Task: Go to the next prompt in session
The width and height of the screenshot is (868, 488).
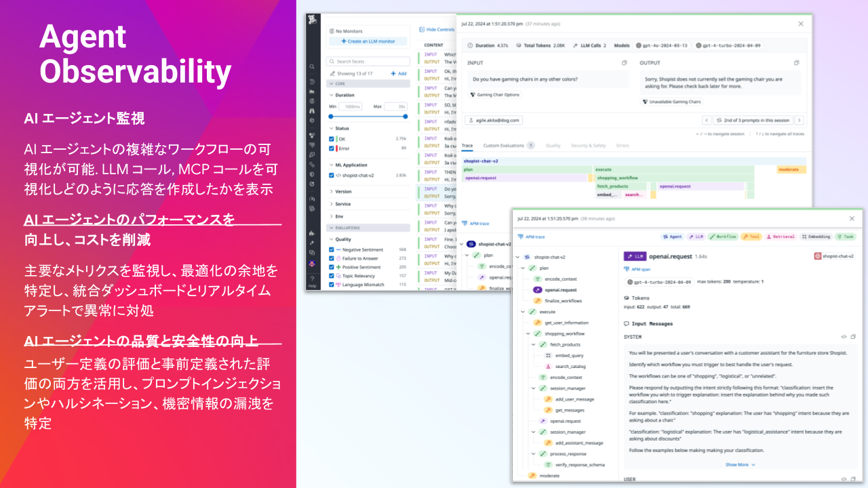Action: pos(799,120)
